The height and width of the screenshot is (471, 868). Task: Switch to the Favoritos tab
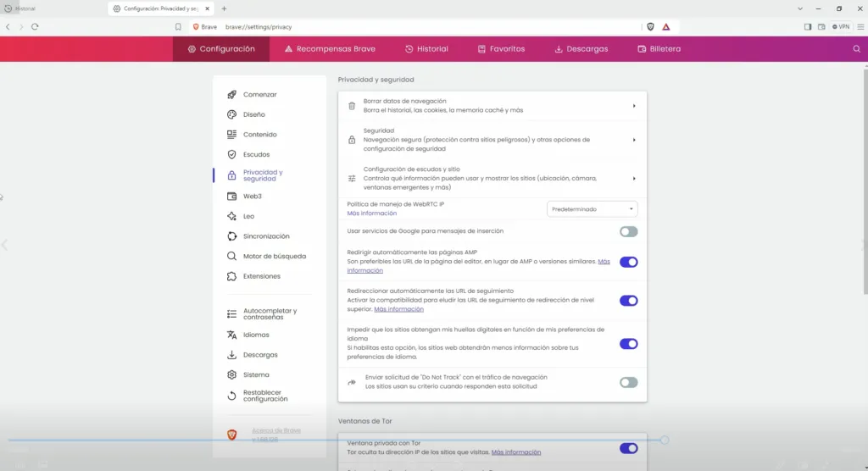click(501, 48)
